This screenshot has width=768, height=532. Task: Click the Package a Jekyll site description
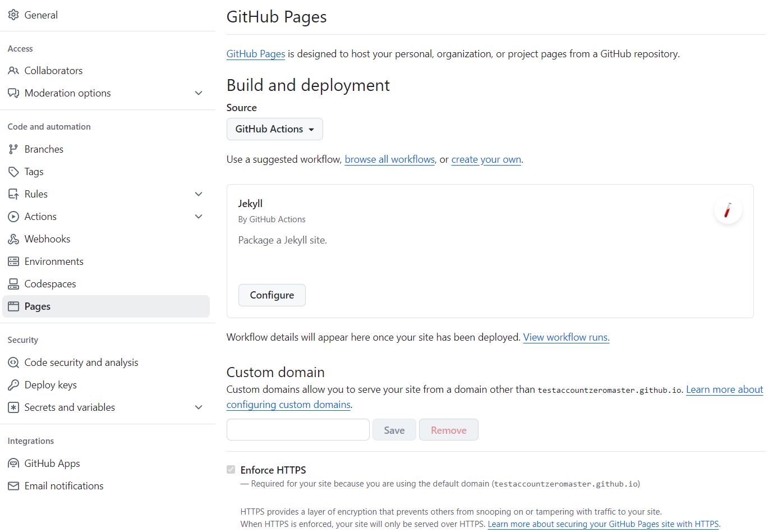[283, 240]
